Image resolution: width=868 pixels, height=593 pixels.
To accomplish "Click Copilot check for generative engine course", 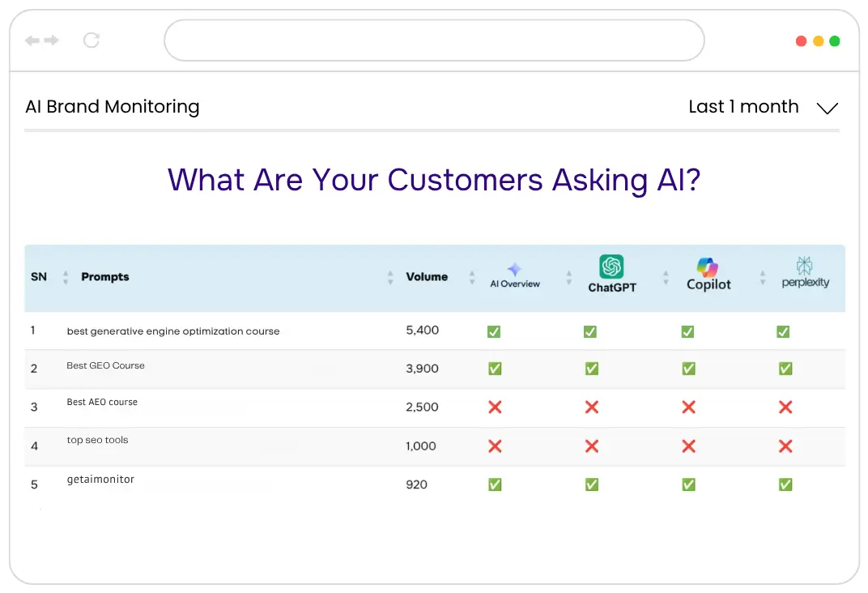I will point(687,331).
